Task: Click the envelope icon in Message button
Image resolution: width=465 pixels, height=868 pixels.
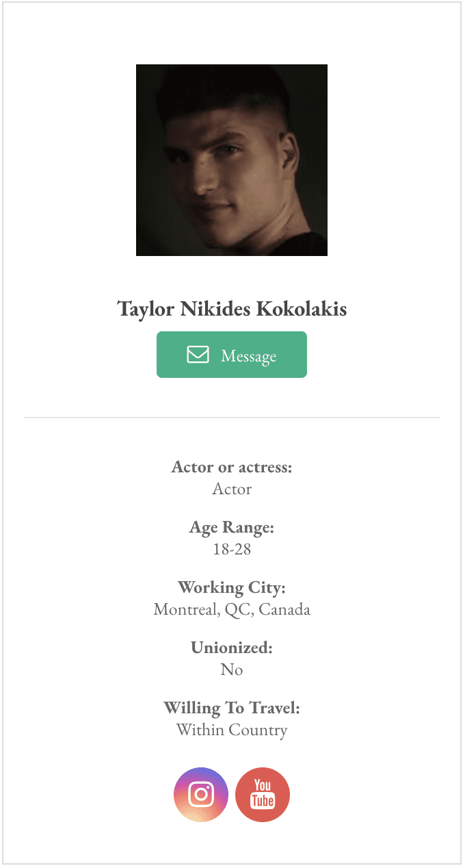Action: (198, 355)
